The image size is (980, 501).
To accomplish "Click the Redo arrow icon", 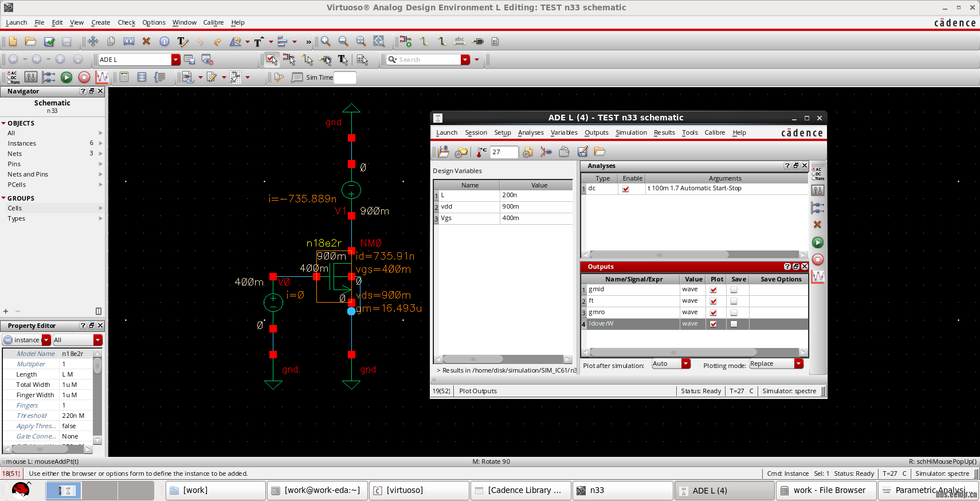I will click(217, 41).
